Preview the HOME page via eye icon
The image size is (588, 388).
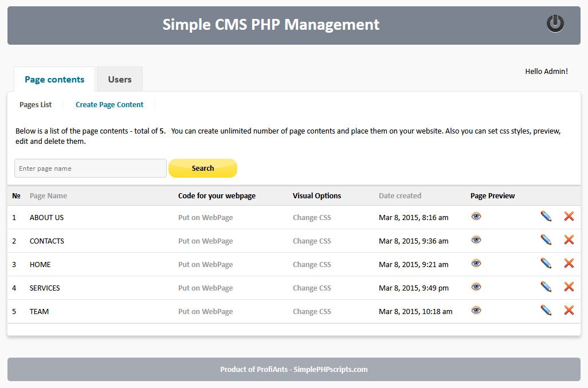[476, 264]
